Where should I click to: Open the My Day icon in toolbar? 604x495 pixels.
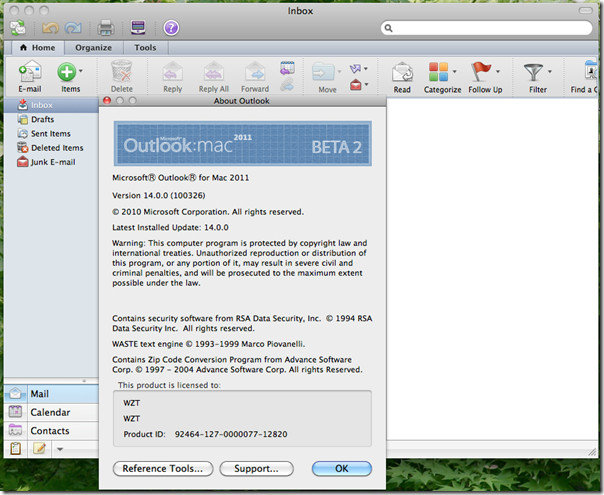point(138,27)
